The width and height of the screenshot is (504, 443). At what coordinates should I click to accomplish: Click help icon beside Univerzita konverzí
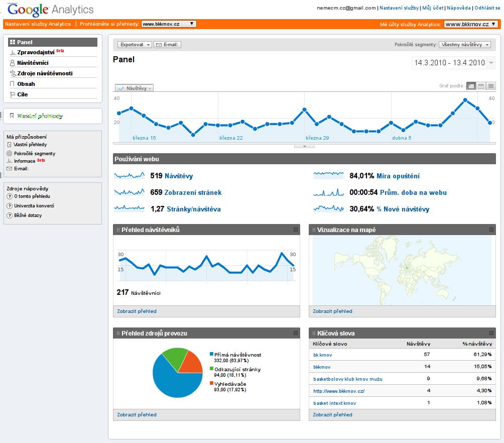click(x=10, y=206)
